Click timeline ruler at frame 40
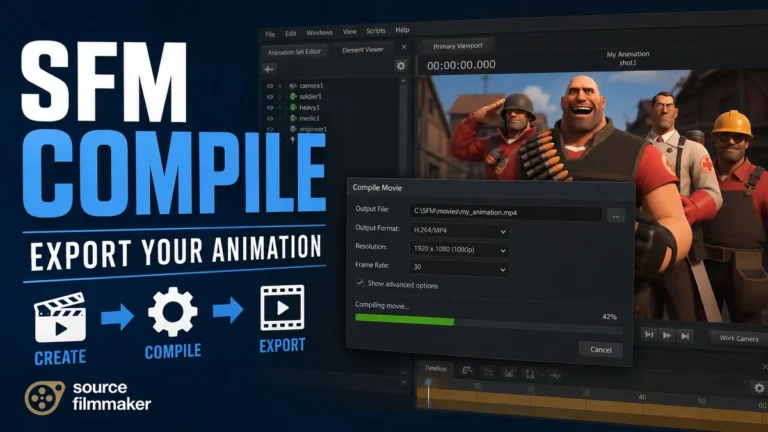 click(642, 397)
